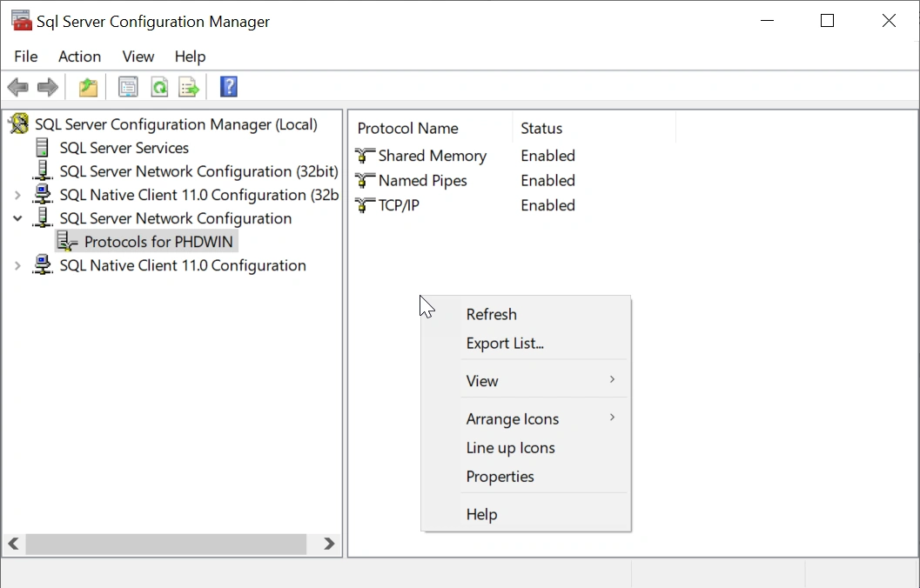Open the toolbar Properties icon
The height and width of the screenshot is (588, 920).
coord(128,87)
